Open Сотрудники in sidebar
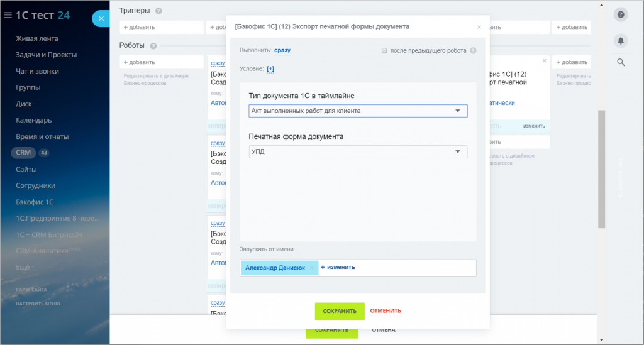 click(35, 185)
